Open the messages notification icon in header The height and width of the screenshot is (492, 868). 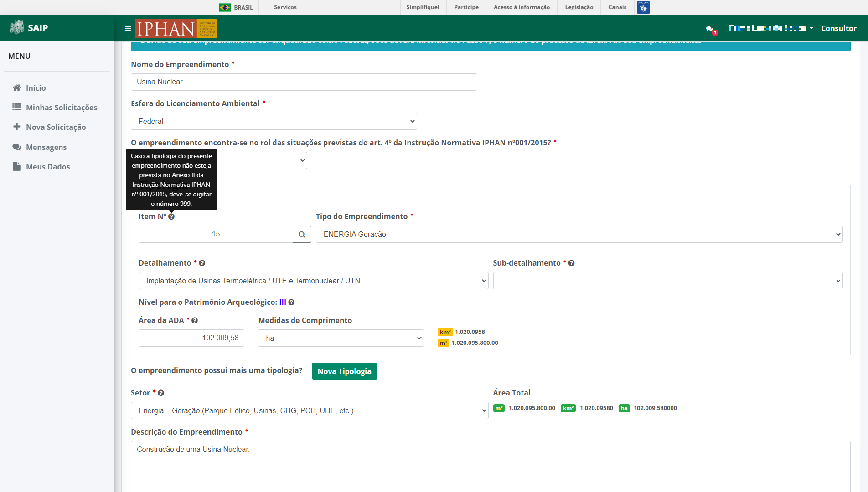tap(711, 30)
